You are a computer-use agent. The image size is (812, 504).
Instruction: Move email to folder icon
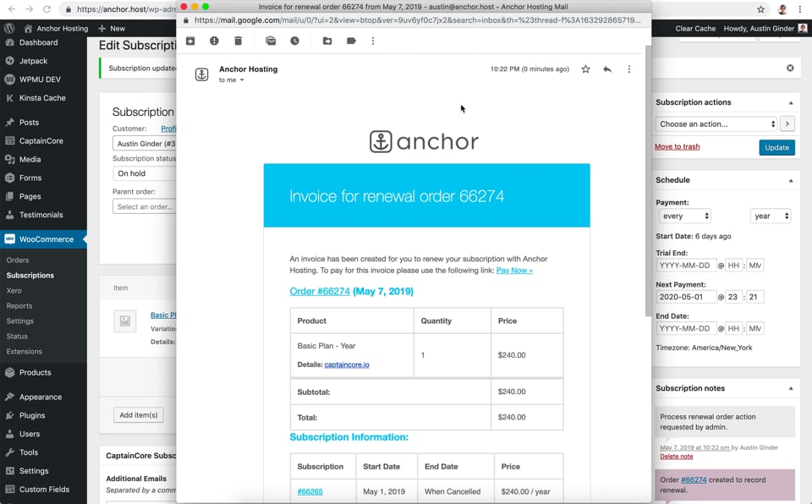pos(327,41)
